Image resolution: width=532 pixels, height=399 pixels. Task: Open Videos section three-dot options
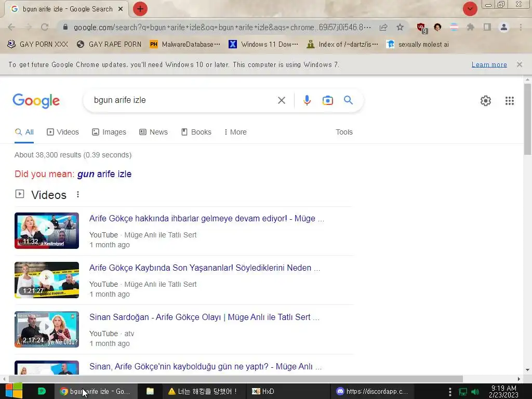(78, 194)
